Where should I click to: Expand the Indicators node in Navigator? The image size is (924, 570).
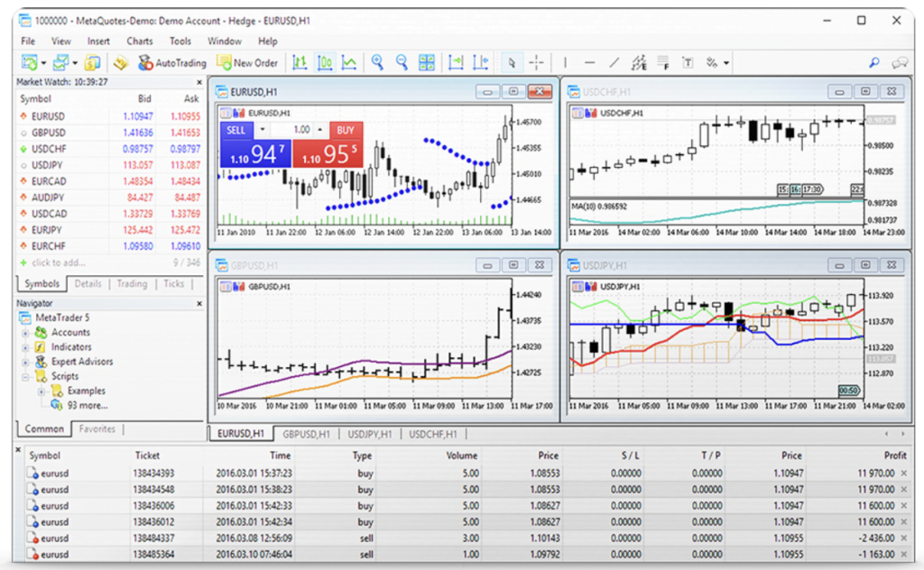25,348
